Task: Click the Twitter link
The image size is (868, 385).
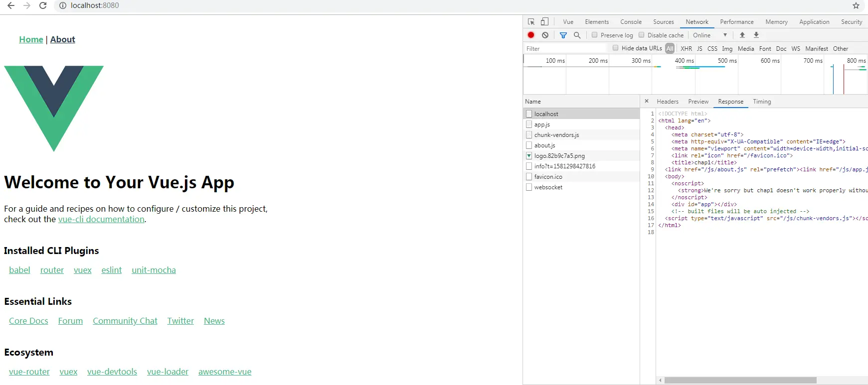Action: (180, 321)
